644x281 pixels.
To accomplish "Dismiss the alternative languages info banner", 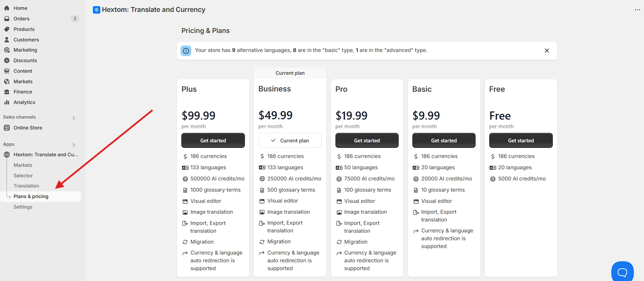I will (x=547, y=51).
